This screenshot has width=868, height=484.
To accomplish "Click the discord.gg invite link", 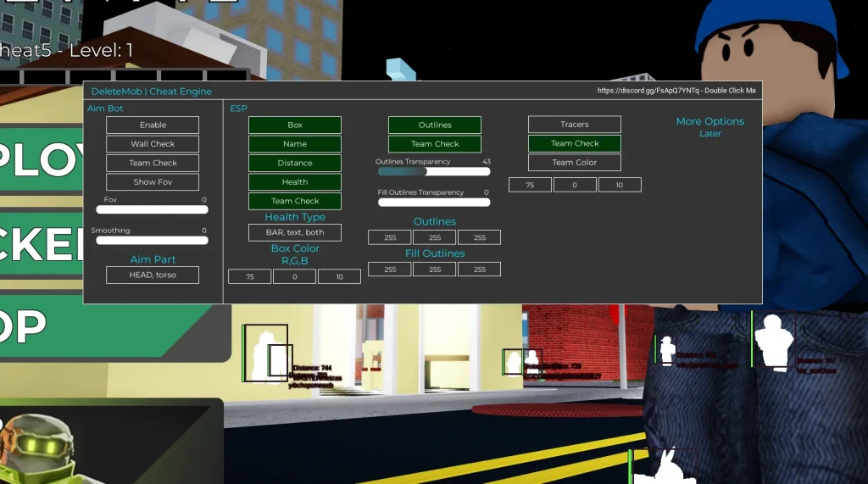I will click(x=676, y=90).
